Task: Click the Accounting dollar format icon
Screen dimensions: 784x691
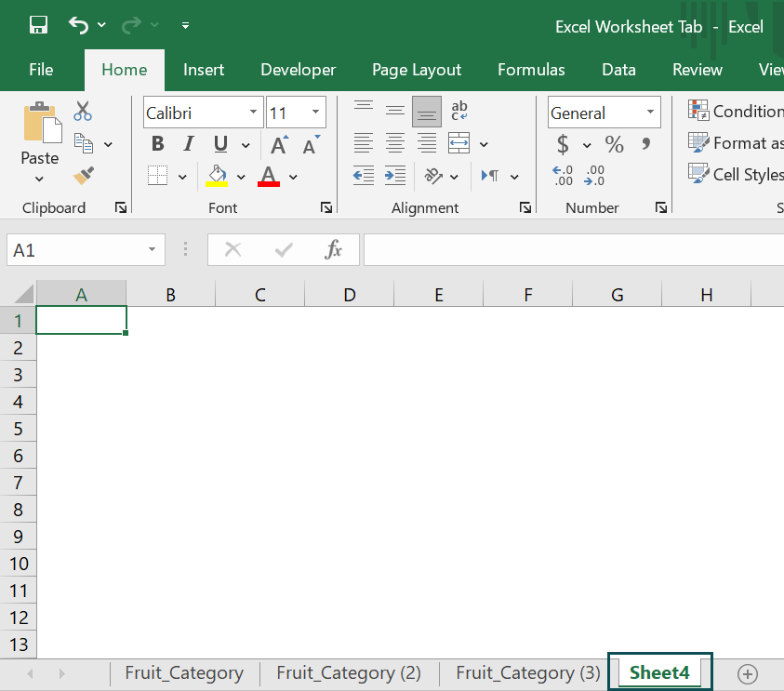Action: tap(563, 144)
